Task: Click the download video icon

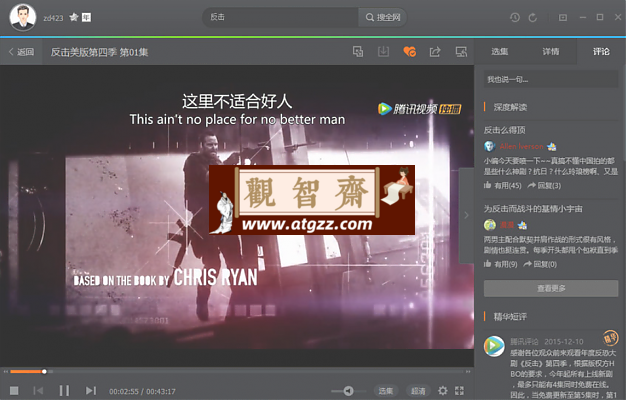Action: point(383,51)
